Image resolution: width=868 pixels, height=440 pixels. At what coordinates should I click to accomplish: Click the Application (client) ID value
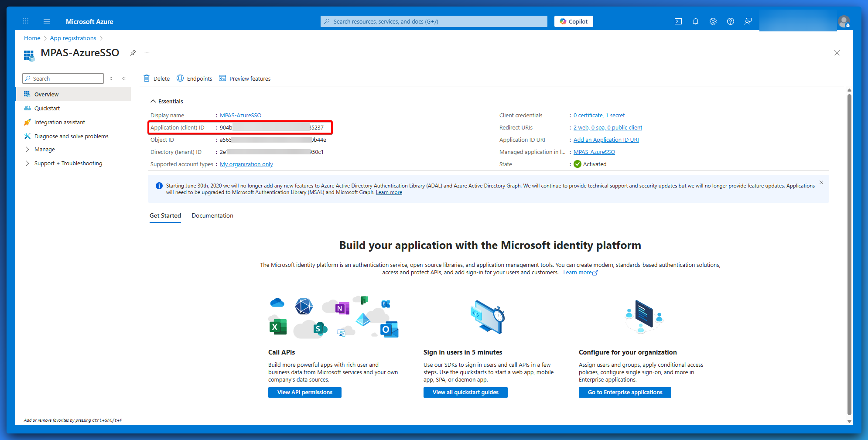(x=272, y=127)
